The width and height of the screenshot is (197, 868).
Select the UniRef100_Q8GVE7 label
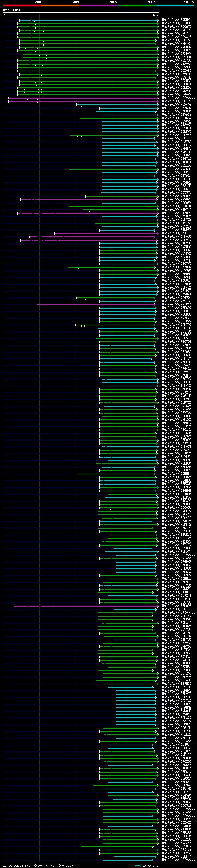[177, 240]
